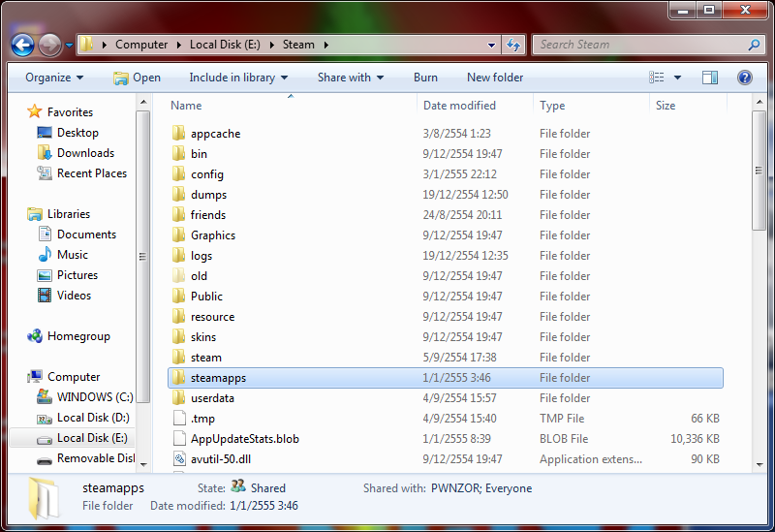
Task: Click the file list vertical scrollbar
Action: [x=759, y=283]
